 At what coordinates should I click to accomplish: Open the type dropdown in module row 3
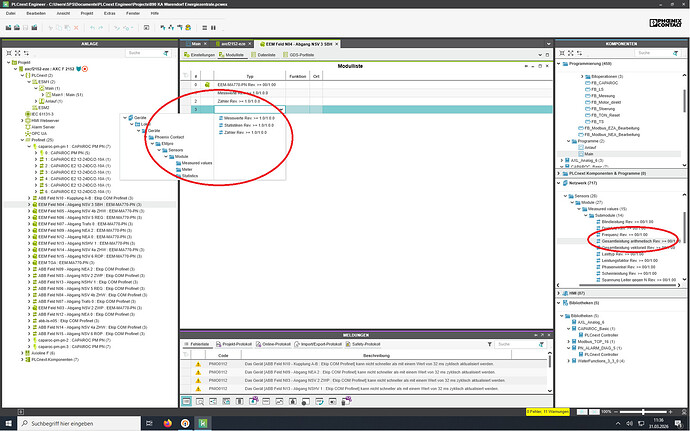tap(284, 108)
